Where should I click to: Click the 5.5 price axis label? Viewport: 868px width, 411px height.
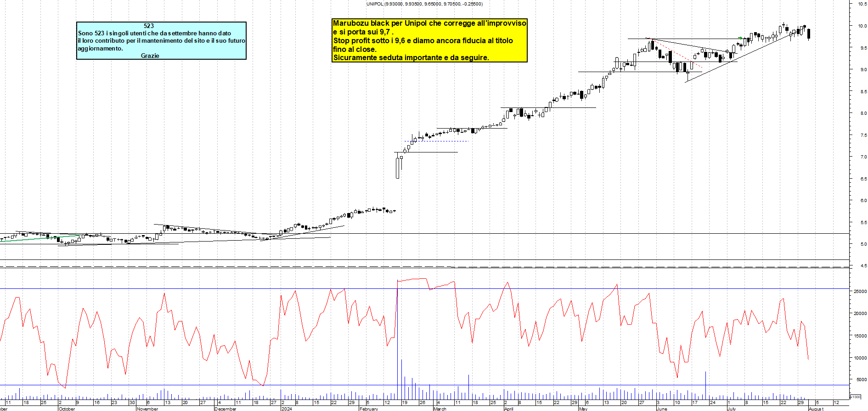[863, 223]
